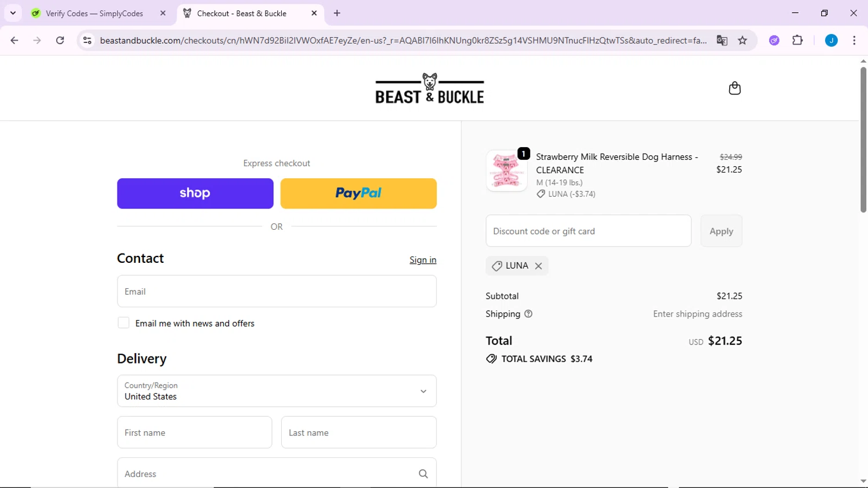Click the LUNA discount tag label
868x488 pixels.
[517, 266]
